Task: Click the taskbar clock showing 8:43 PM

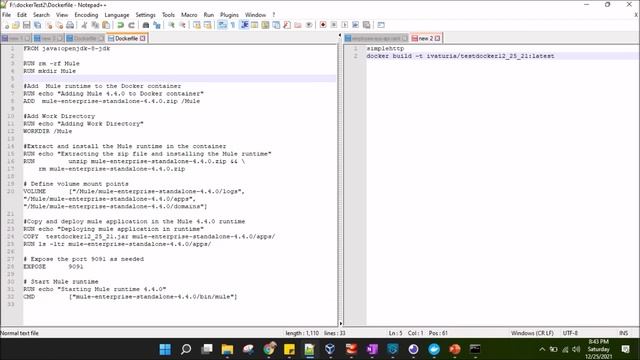Action: click(x=598, y=349)
